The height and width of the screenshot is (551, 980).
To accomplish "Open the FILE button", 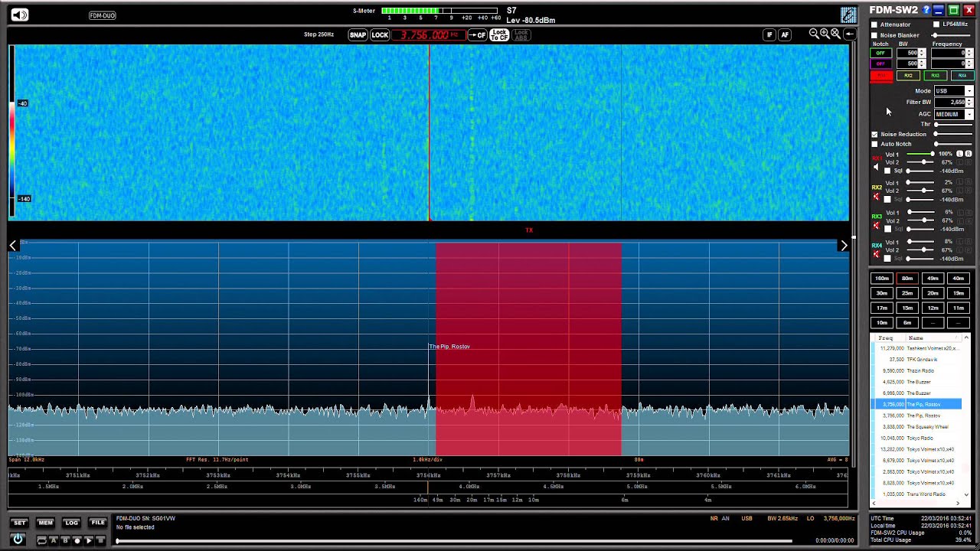I will coord(98,523).
